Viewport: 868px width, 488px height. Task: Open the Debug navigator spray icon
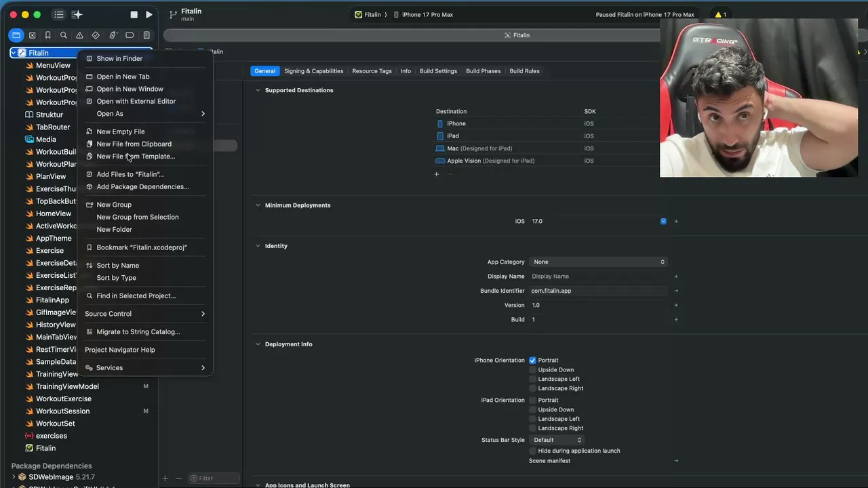[x=113, y=35]
